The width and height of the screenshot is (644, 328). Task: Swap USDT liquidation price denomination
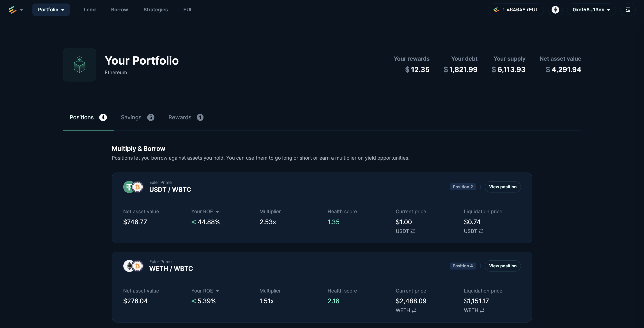(x=481, y=231)
